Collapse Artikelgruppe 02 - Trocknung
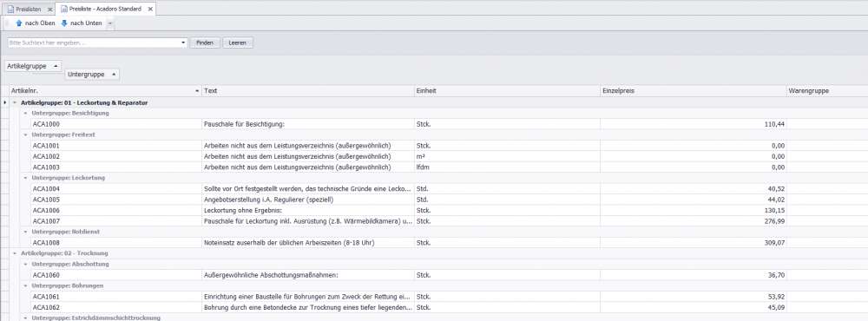The height and width of the screenshot is (321, 868). (15, 253)
